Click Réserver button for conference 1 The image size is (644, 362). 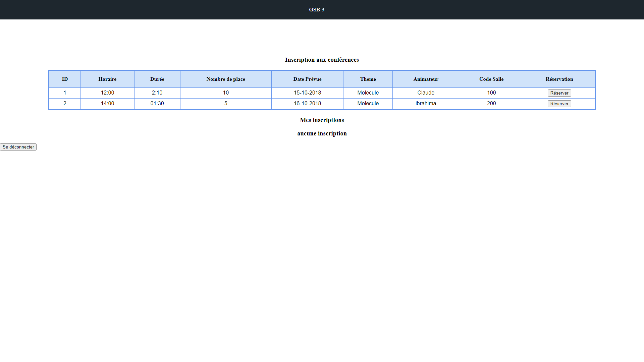pyautogui.click(x=559, y=93)
